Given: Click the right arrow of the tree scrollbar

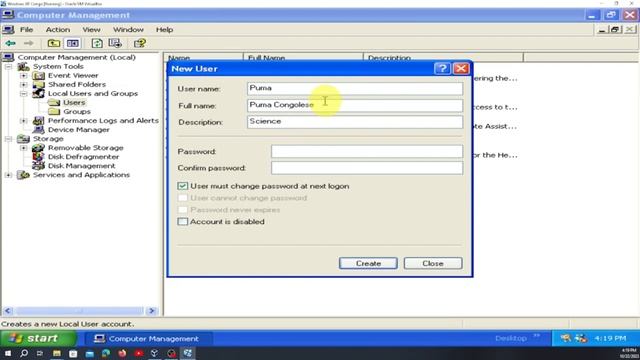Looking at the screenshot, I should point(152,311).
